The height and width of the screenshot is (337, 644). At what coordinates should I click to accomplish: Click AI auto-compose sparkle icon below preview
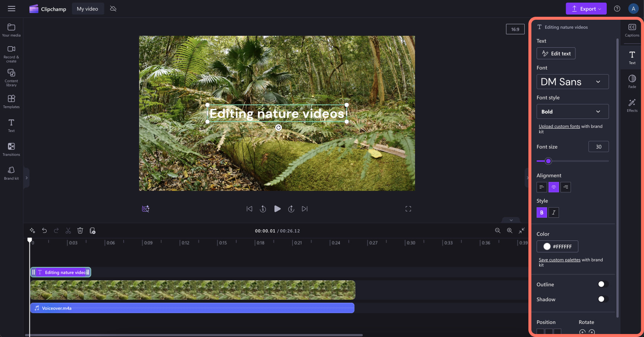146,209
